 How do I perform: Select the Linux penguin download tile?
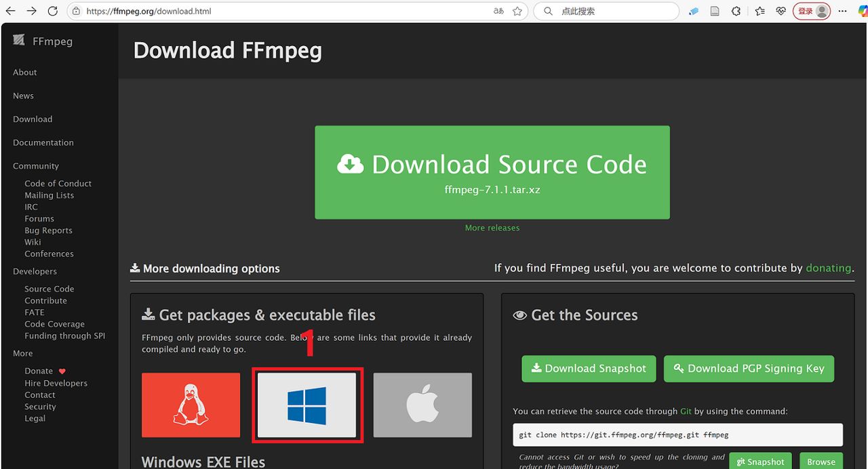click(x=191, y=405)
